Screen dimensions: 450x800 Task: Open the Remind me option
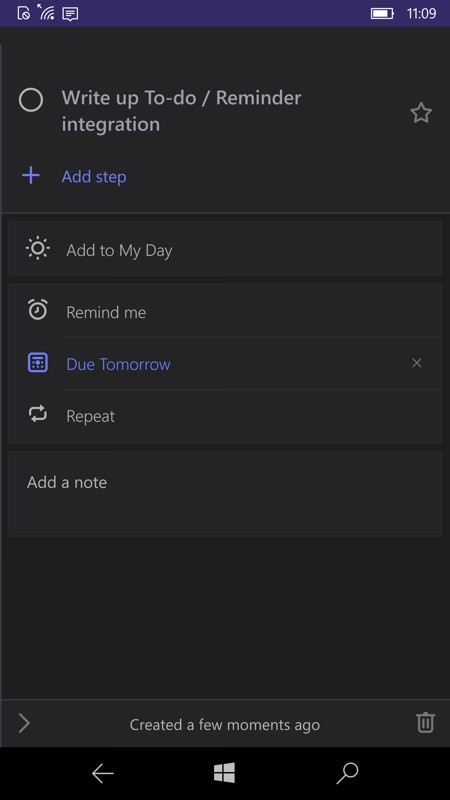point(225,311)
